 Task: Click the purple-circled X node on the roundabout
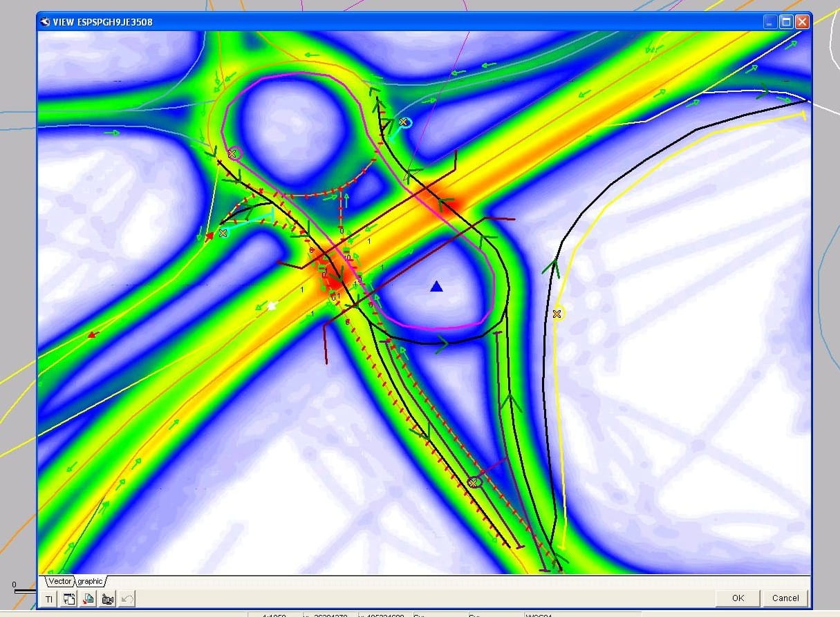(x=234, y=153)
